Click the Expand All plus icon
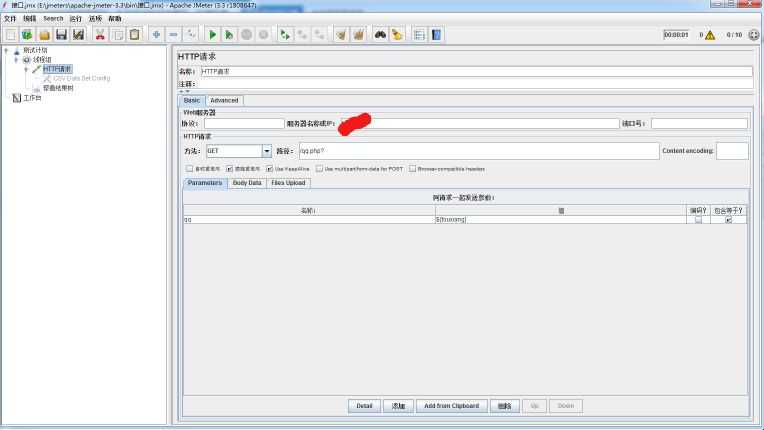Image resolution: width=764 pixels, height=430 pixels. [156, 35]
